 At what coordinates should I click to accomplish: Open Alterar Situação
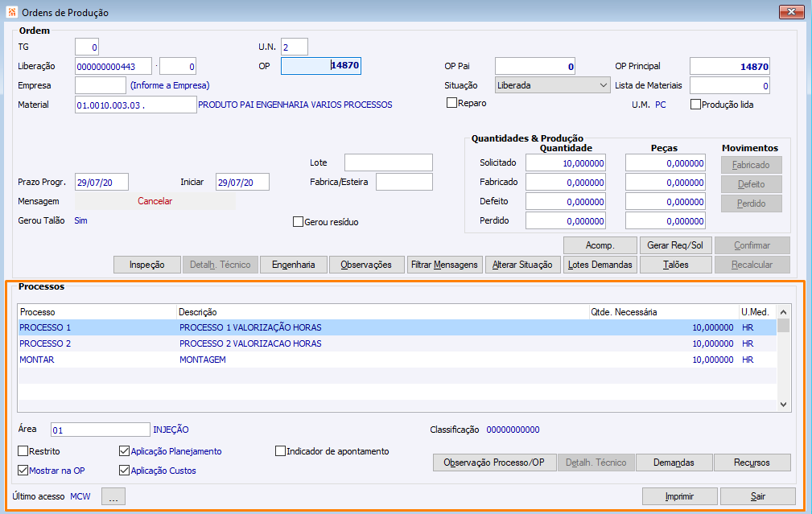pyautogui.click(x=521, y=265)
